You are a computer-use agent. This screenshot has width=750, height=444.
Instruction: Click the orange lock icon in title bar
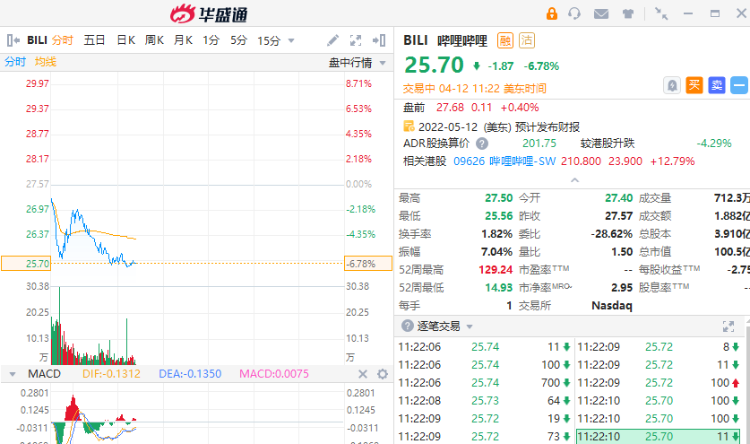pos(551,13)
